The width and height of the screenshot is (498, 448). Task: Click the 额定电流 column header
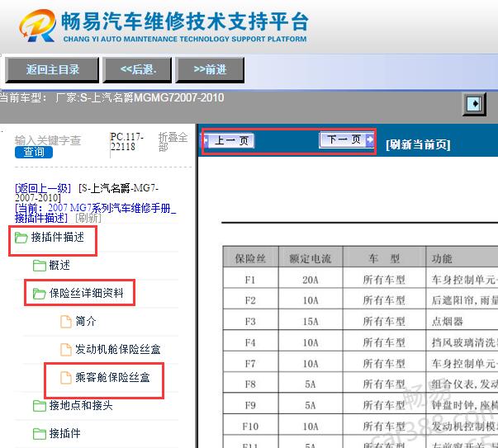pyautogui.click(x=311, y=258)
